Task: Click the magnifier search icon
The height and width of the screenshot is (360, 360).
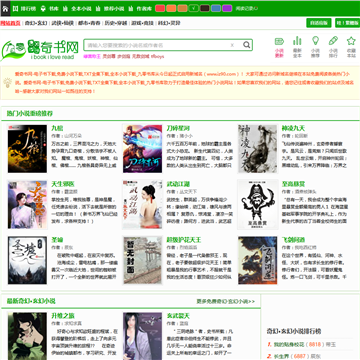Action: [x=246, y=45]
